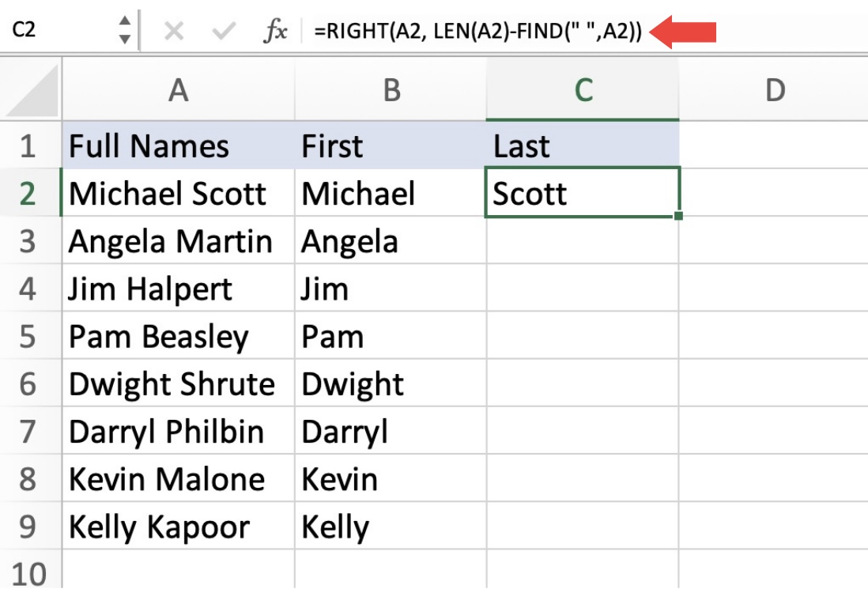Select empty cell C5 next to Pam
The image size is (868, 589).
click(583, 336)
